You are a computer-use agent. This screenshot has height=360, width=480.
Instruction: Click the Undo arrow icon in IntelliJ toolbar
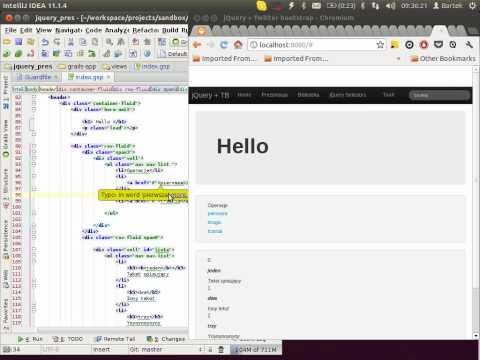point(45,42)
